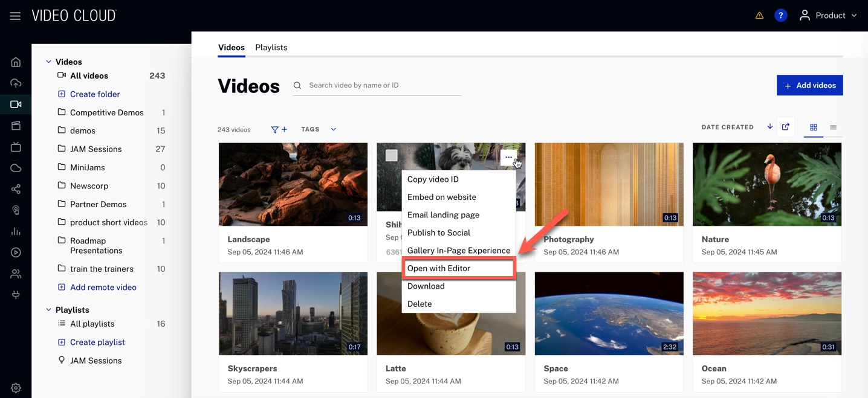Click the Create folder link

(x=95, y=94)
